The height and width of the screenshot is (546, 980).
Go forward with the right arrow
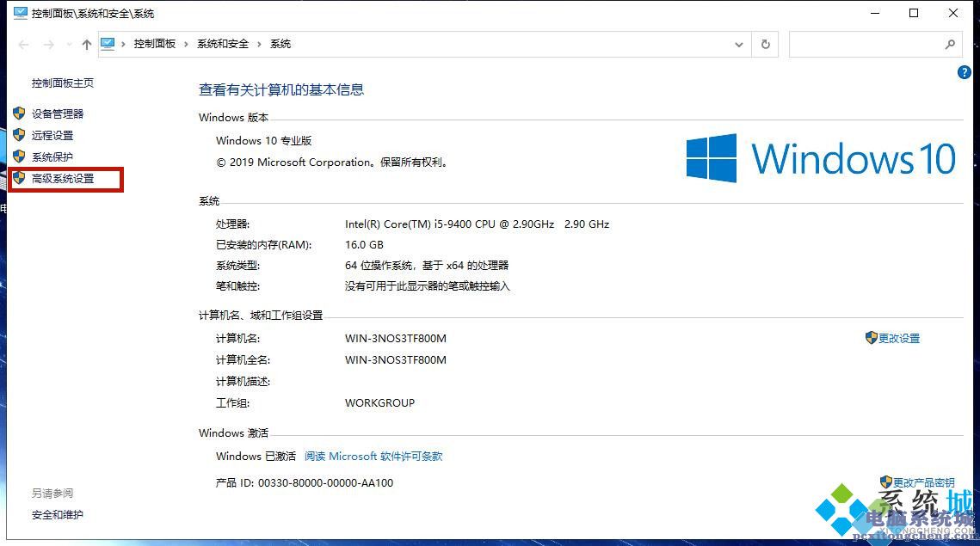49,45
